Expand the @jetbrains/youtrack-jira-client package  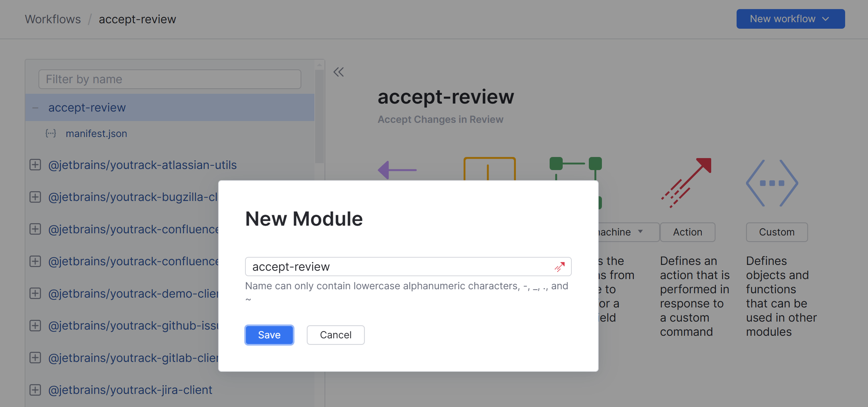(x=35, y=390)
